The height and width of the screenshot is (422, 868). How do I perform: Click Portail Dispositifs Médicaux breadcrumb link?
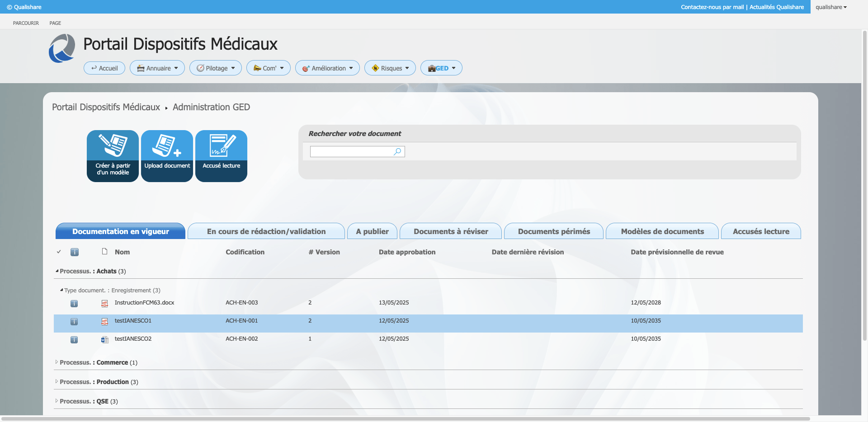tap(106, 107)
